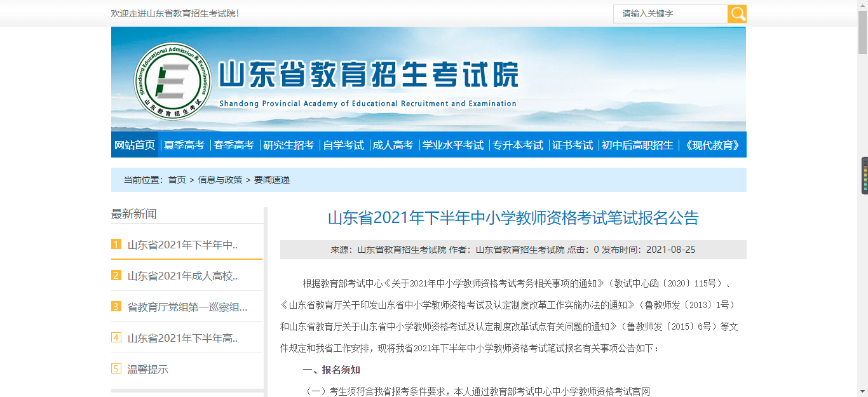Image resolution: width=868 pixels, height=397 pixels.
Task: Select 成人高考 in navigation bar
Action: point(393,145)
